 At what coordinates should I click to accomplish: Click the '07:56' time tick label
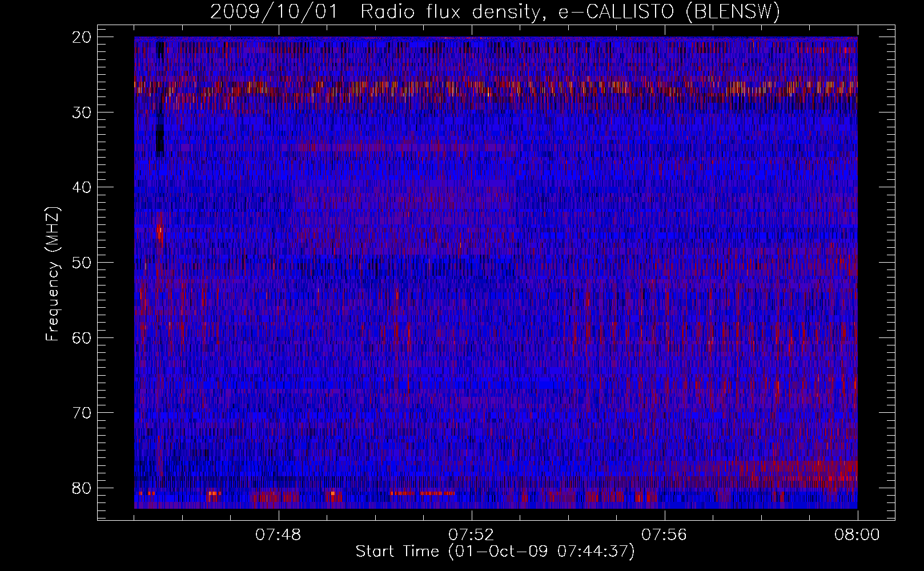[x=664, y=535]
